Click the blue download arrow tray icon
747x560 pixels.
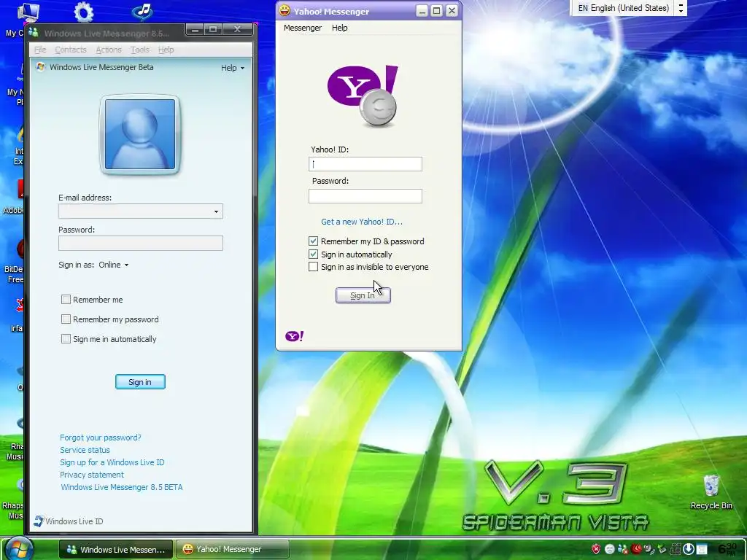tap(689, 549)
